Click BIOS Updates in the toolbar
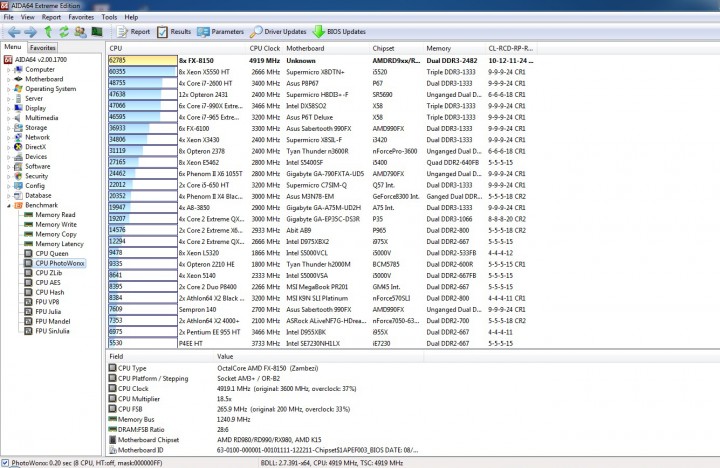The width and height of the screenshot is (720, 468). click(x=339, y=32)
